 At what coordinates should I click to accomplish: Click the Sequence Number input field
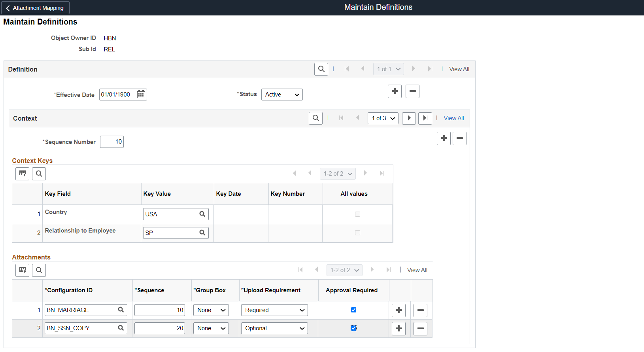point(112,142)
